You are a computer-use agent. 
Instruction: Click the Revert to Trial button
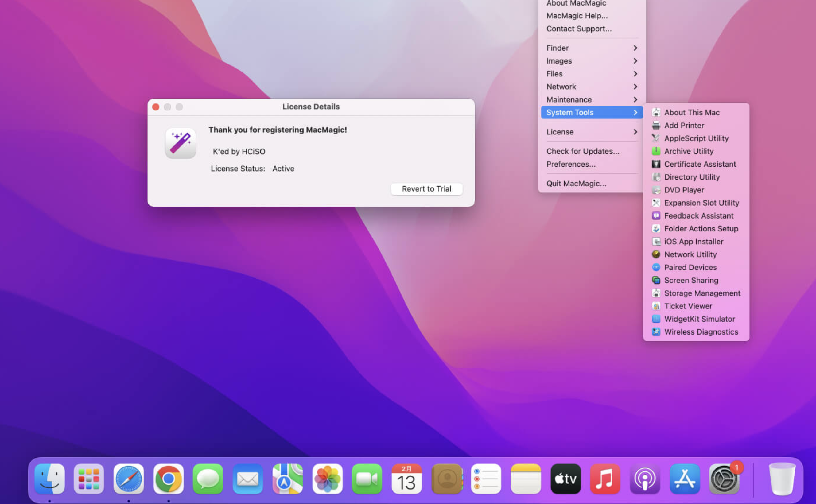coord(426,189)
